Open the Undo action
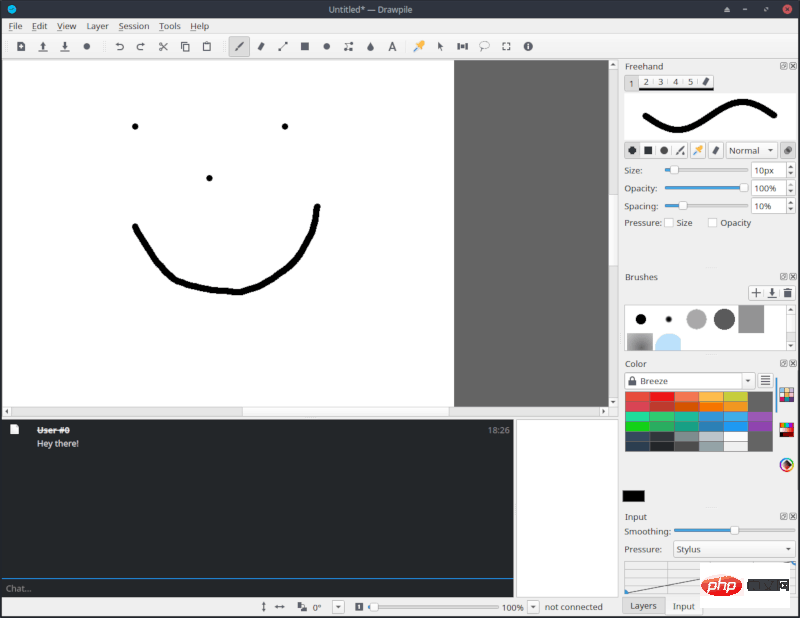 tap(119, 46)
